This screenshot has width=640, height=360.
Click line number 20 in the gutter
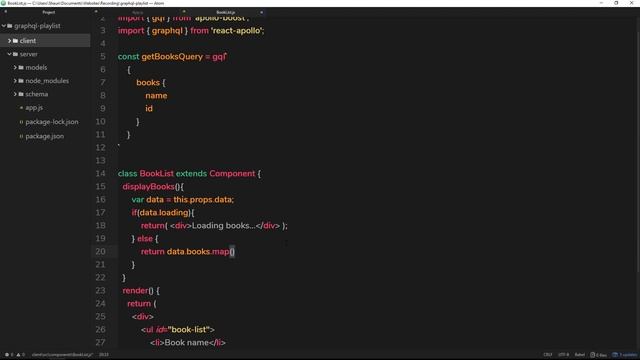100,251
